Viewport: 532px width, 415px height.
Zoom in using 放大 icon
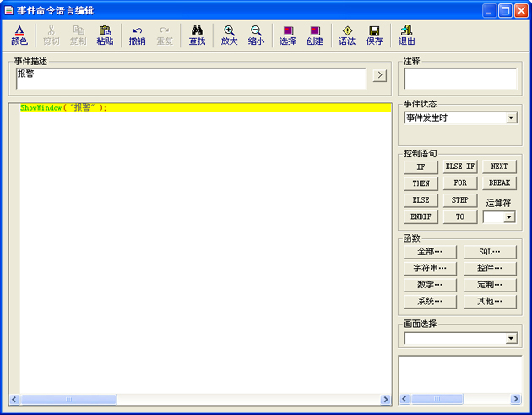point(230,35)
